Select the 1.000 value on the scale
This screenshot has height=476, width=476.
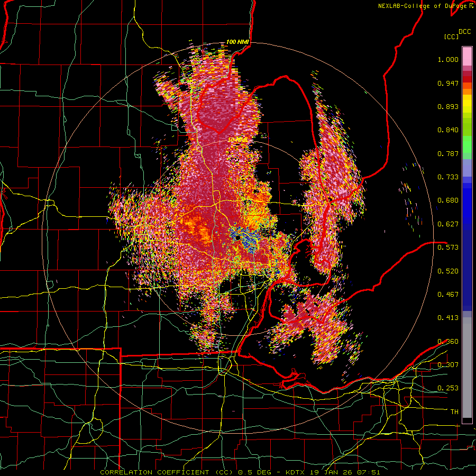pyautogui.click(x=448, y=59)
